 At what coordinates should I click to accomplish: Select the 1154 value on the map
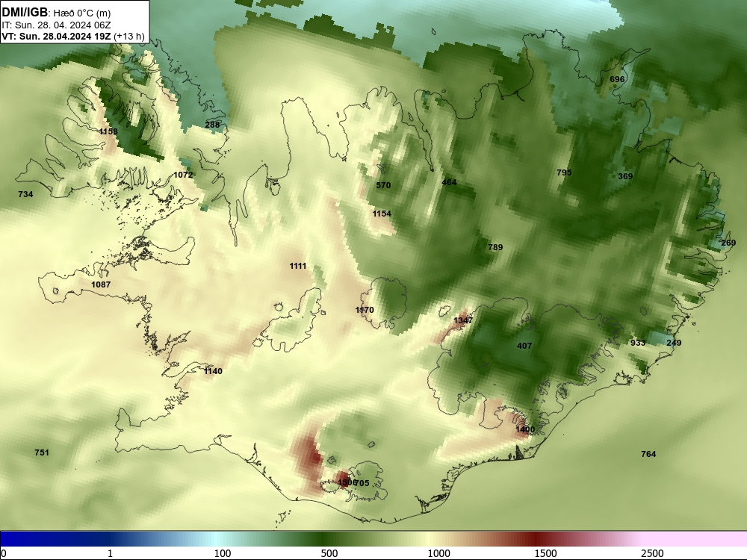(382, 214)
